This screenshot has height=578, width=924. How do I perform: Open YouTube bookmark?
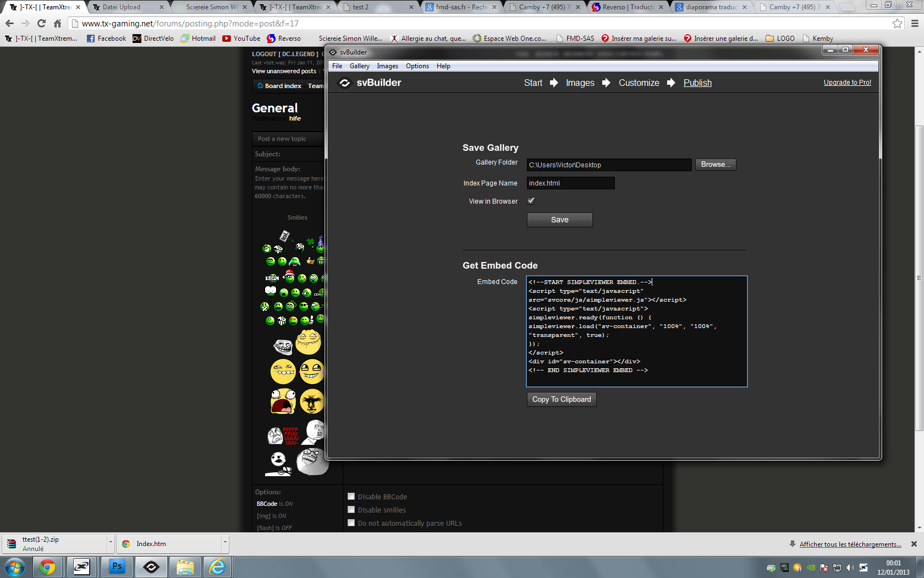coord(241,39)
